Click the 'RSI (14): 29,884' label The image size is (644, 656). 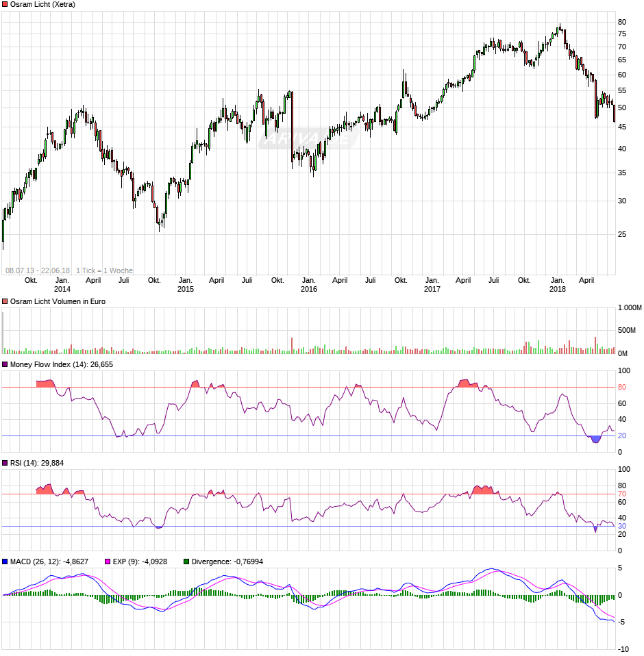click(37, 464)
